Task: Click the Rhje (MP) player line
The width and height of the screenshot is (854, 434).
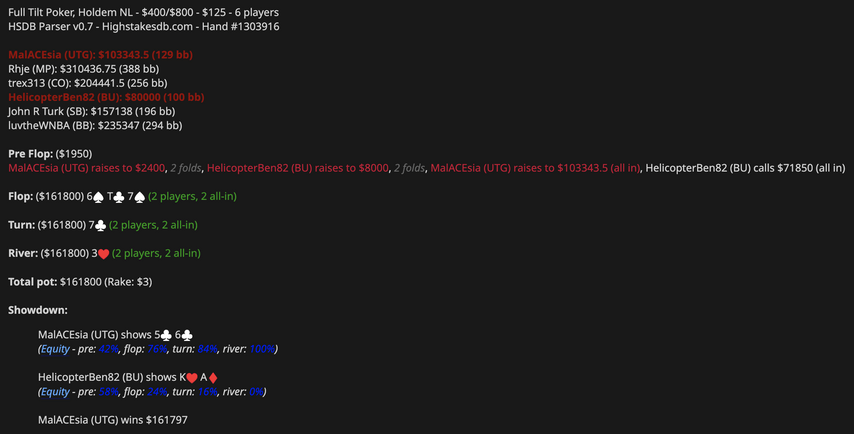Action: coord(81,68)
